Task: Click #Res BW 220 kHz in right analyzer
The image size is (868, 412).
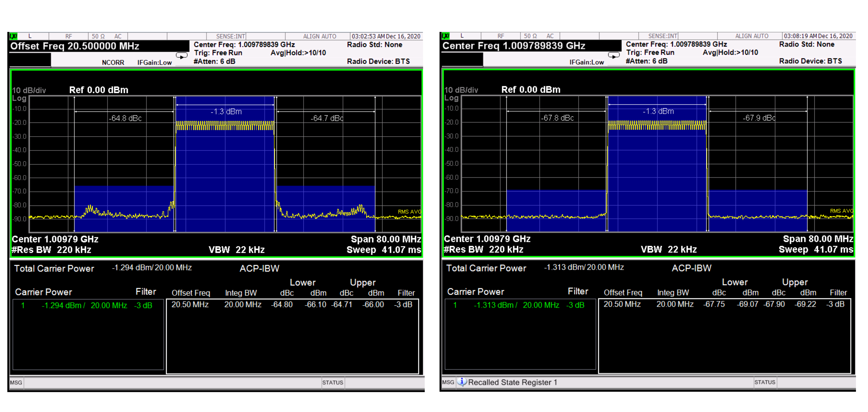Action: 483,250
